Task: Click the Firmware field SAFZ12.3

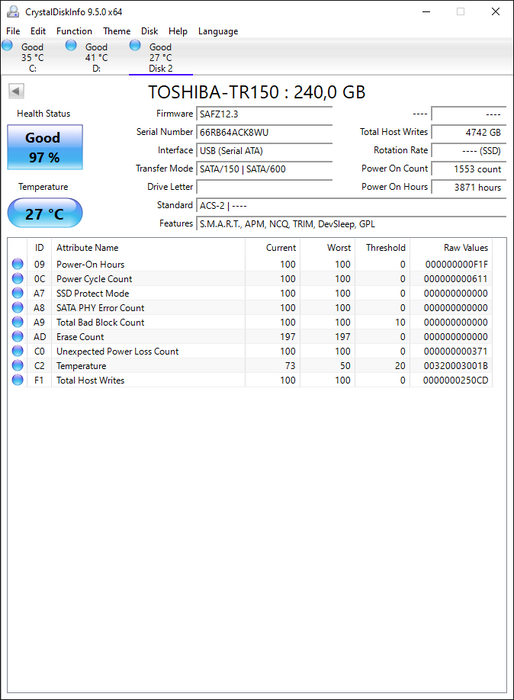Action: pyautogui.click(x=264, y=114)
